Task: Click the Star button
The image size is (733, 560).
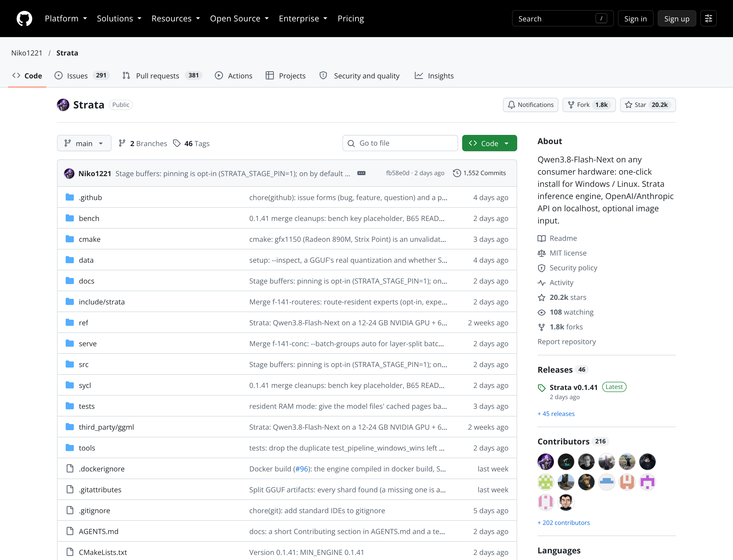Action: 648,105
